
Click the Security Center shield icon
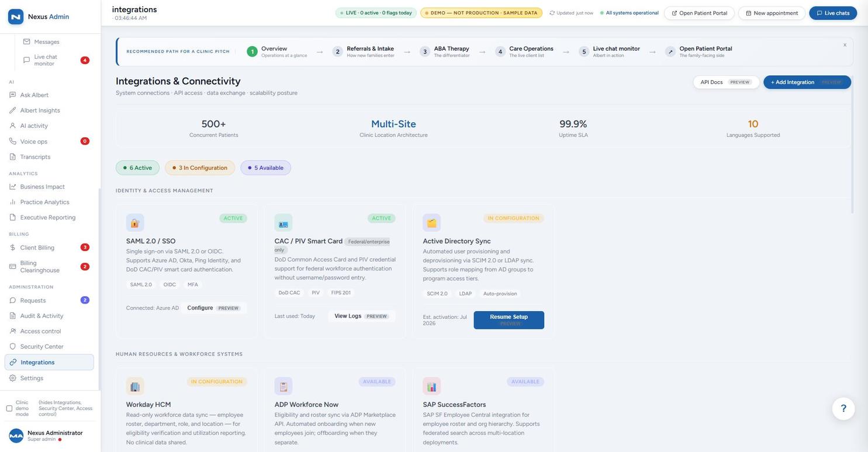click(x=13, y=346)
